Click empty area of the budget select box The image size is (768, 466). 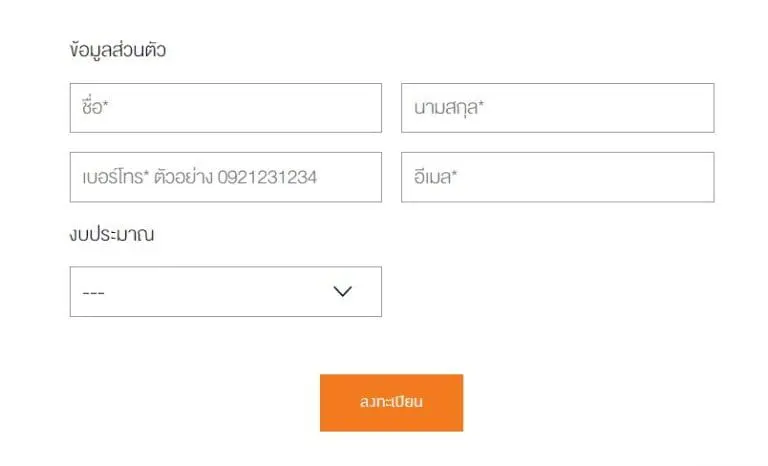(216, 292)
